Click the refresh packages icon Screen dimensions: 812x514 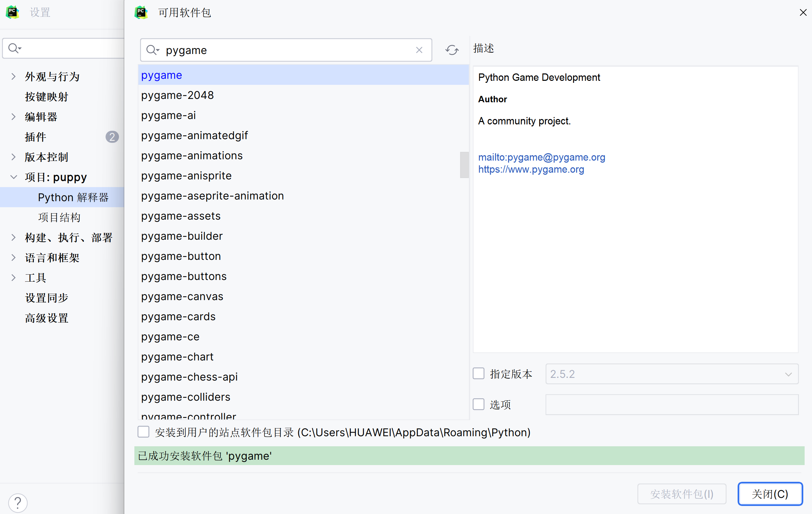[x=451, y=50]
